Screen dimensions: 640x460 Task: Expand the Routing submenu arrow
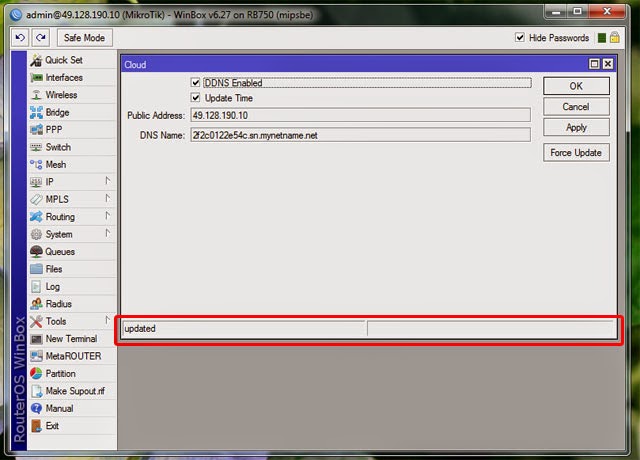[107, 216]
